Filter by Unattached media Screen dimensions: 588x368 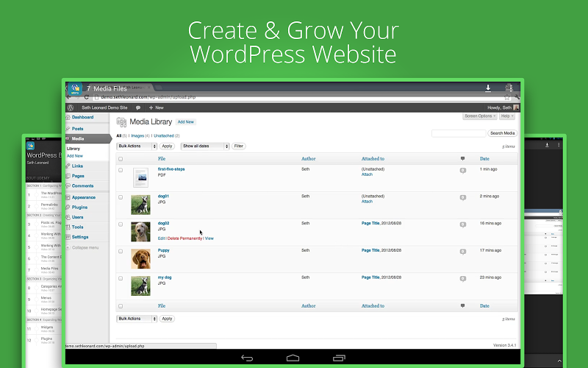click(164, 136)
